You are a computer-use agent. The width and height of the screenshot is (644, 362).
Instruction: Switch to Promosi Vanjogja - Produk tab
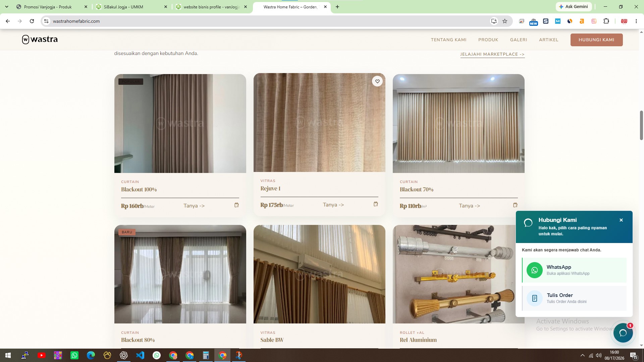pyautogui.click(x=52, y=7)
